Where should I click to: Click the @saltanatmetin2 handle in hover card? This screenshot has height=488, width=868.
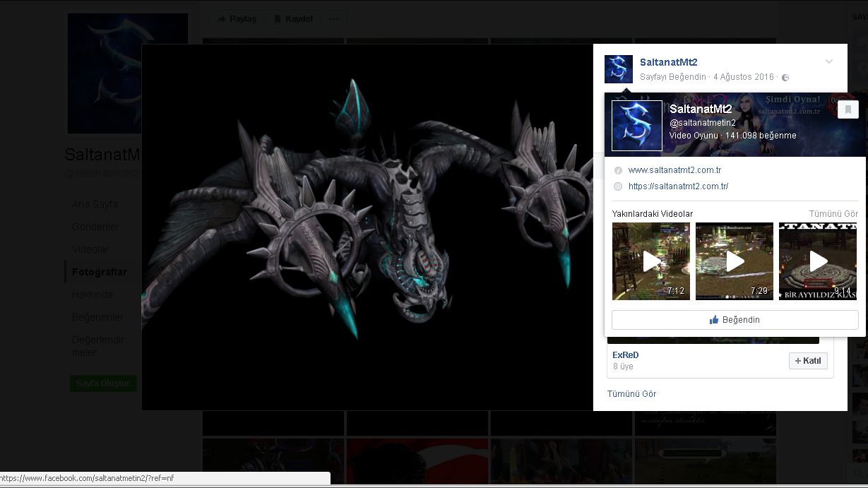[703, 123]
